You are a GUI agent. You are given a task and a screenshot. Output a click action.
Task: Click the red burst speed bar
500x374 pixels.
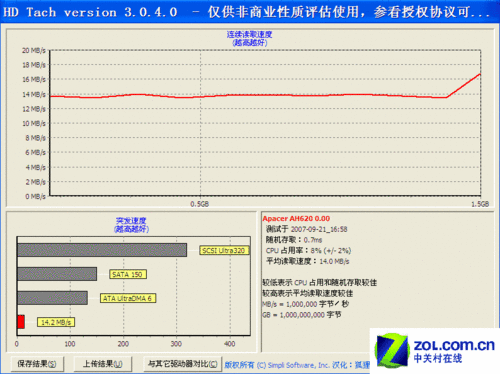coord(21,322)
